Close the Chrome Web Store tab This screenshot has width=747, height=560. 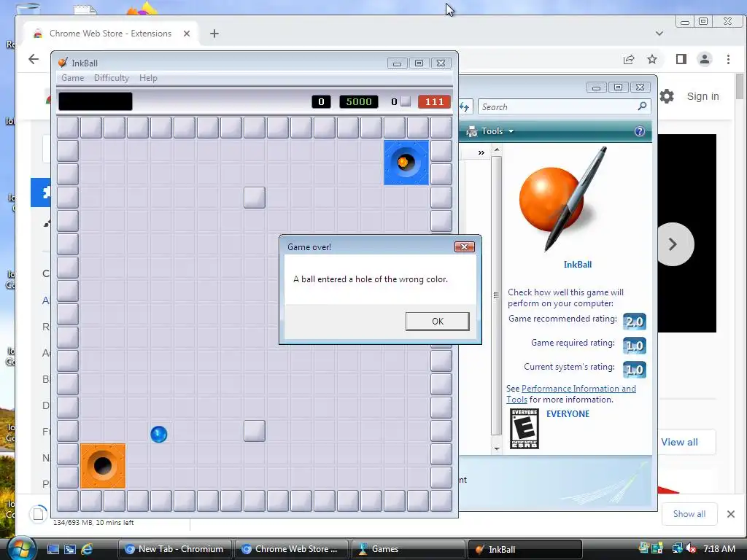coord(187,34)
